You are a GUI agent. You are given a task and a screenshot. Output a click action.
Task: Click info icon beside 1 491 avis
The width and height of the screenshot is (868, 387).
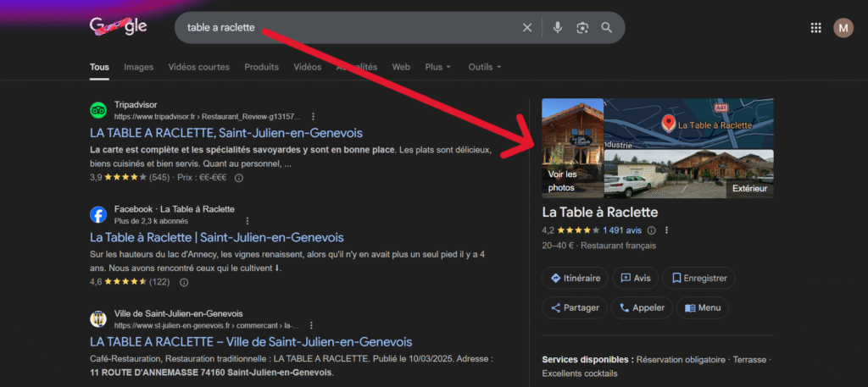point(652,230)
